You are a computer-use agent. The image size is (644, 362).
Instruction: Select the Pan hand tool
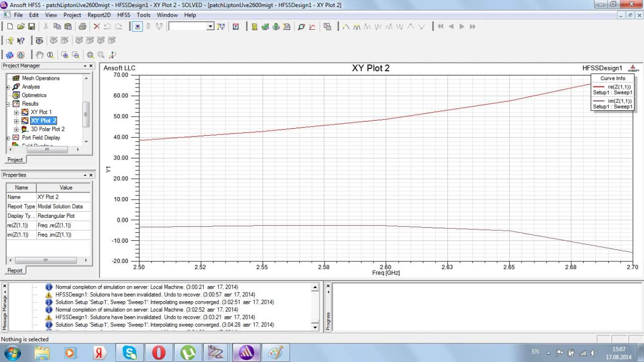(39, 55)
